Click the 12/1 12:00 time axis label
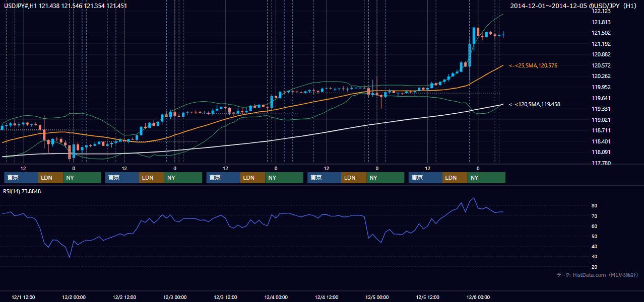The width and height of the screenshot is (644, 302). pyautogui.click(x=23, y=297)
